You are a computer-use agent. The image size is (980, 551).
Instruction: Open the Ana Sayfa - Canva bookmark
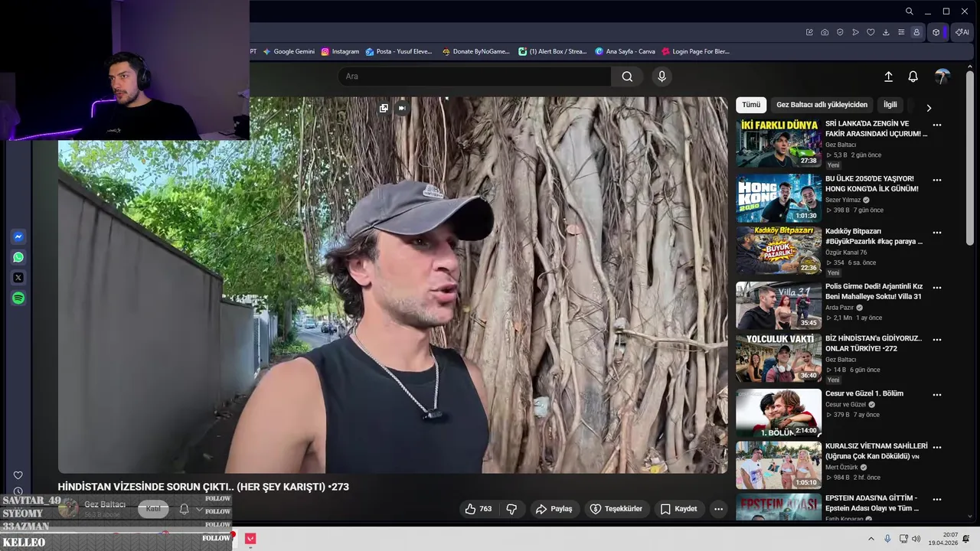[x=625, y=51]
